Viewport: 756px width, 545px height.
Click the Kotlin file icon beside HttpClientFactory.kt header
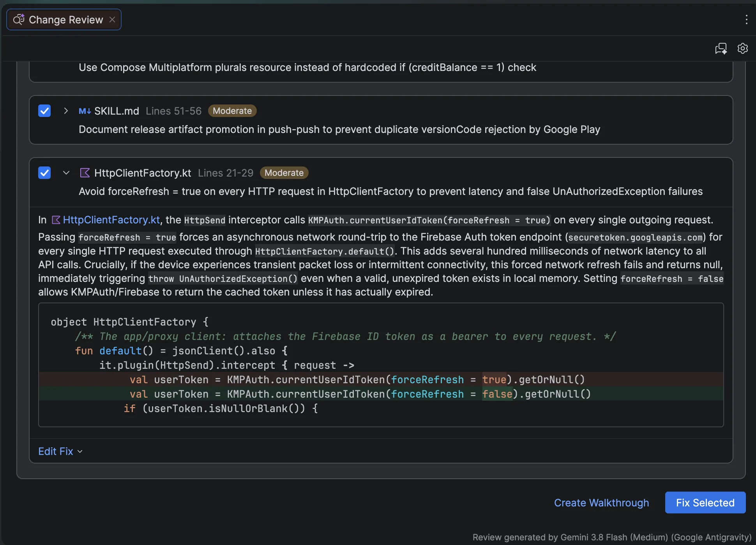point(85,173)
